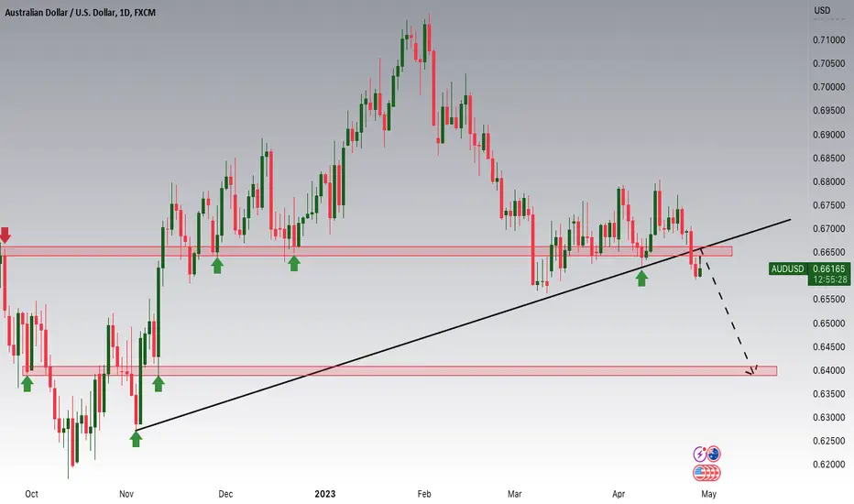Open the USD currency selector on price axis

pos(822,10)
